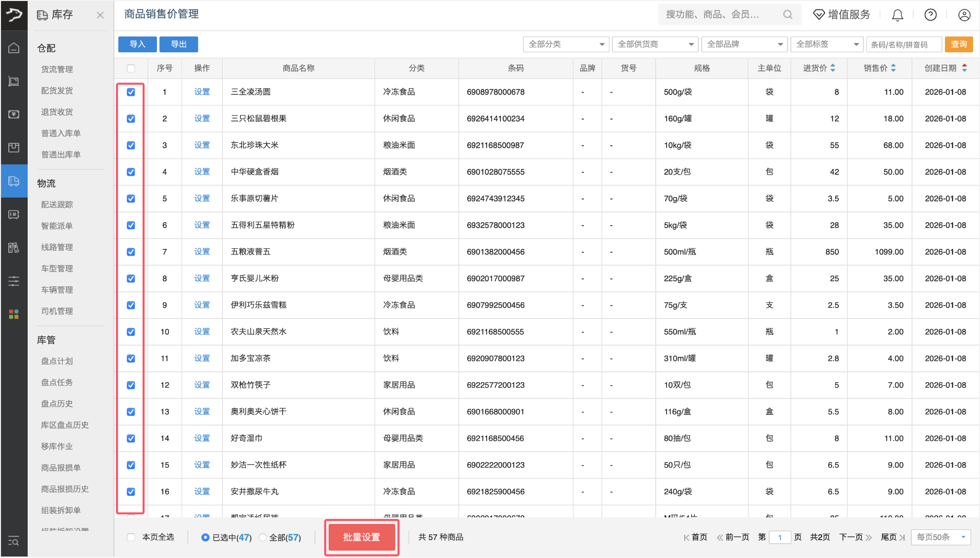
Task: Open the notification bell icon
Action: [x=897, y=15]
